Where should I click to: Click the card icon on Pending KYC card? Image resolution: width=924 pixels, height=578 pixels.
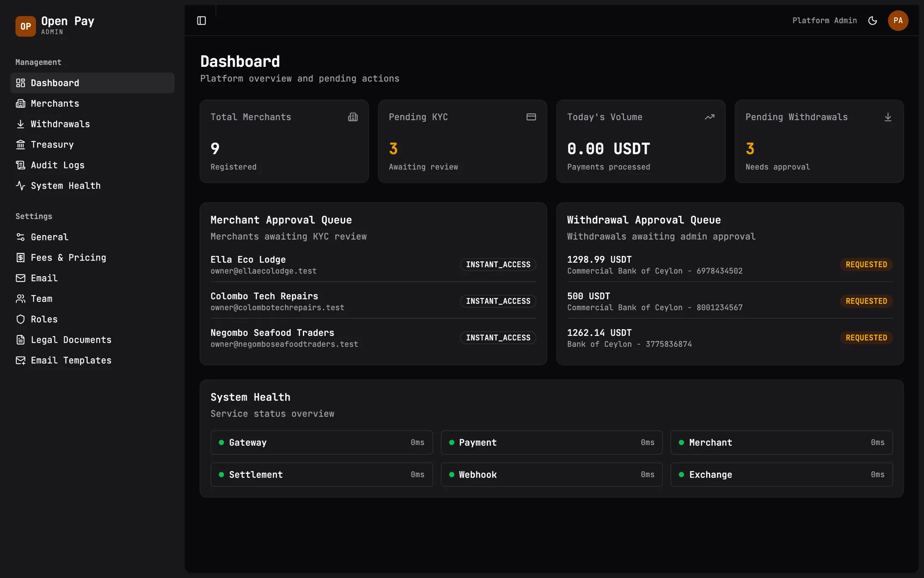click(531, 117)
